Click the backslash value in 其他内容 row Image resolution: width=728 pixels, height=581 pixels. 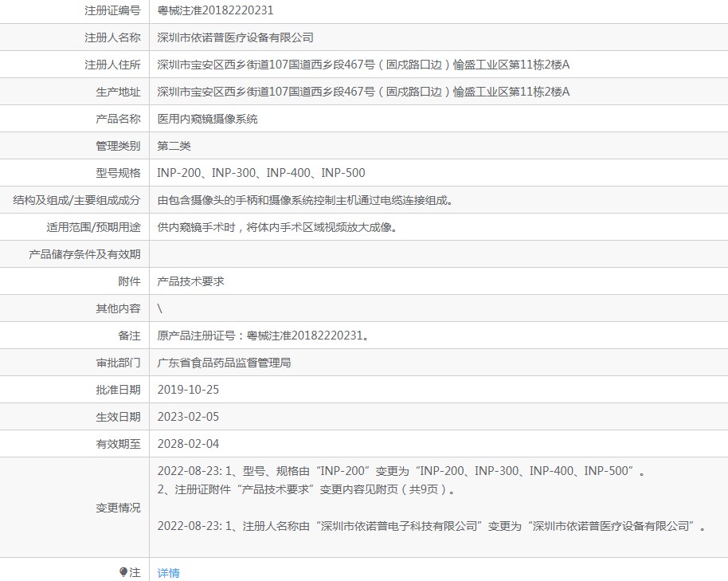[160, 308]
